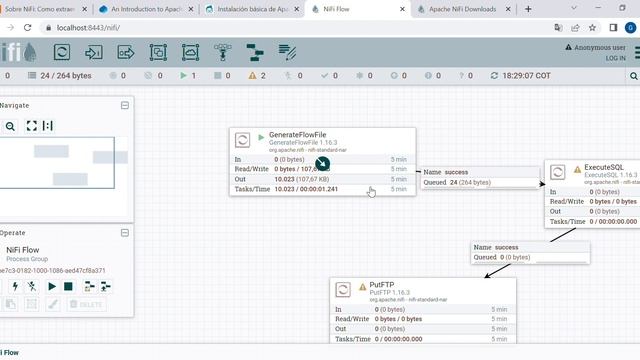Switch to the Apache NiFi Downloads tab
Screen dimensions: 640x360
coord(463,9)
